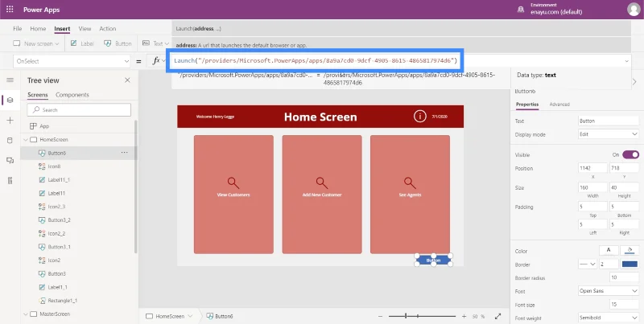Image resolution: width=644 pixels, height=324 pixels.
Task: Click the Font size input field
Action: click(x=625, y=305)
